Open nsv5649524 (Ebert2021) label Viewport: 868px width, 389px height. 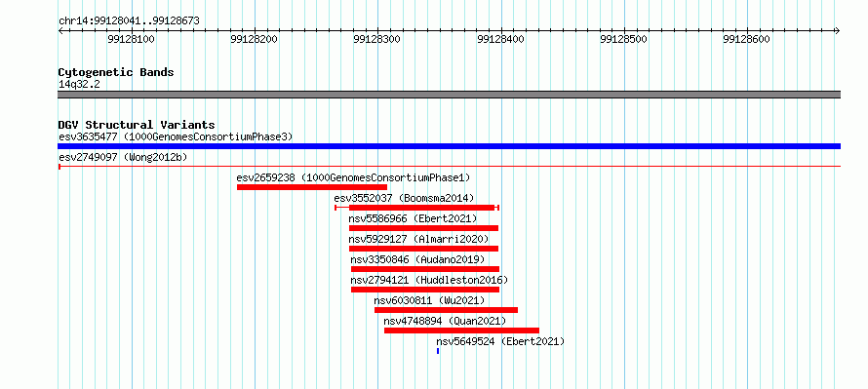[x=500, y=341]
